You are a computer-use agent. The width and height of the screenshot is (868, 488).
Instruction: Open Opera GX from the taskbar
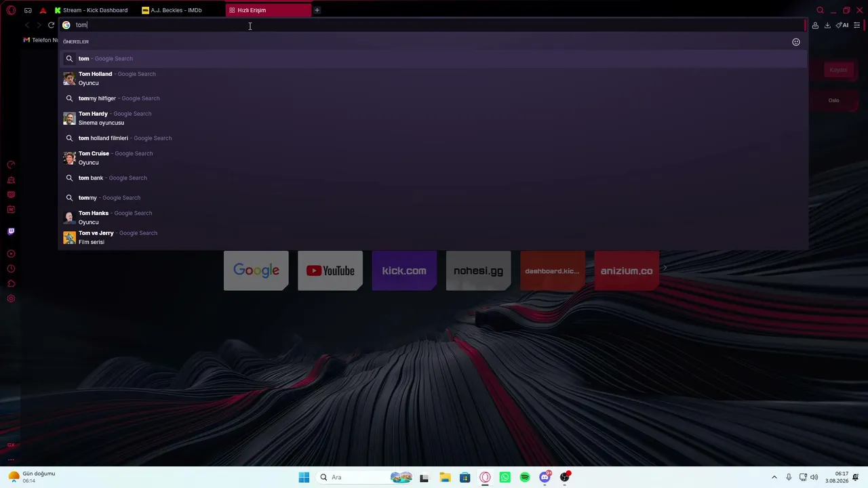pyautogui.click(x=485, y=477)
